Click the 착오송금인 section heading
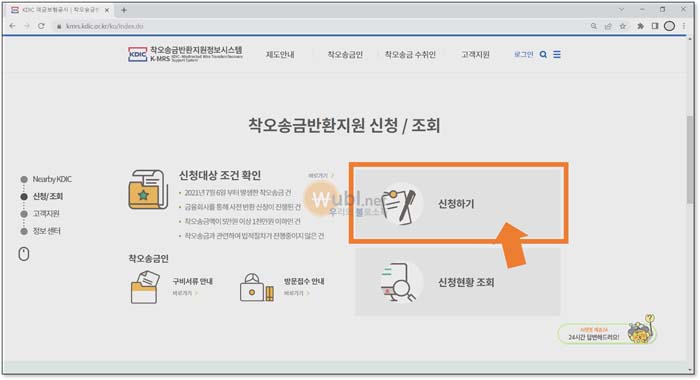This screenshot has height=380, width=700. click(x=148, y=258)
